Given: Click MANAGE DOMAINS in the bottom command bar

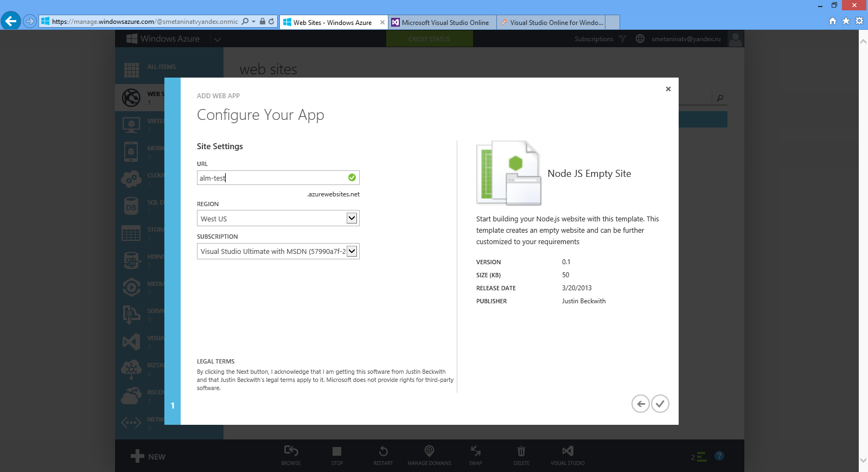Looking at the screenshot, I should 429,455.
